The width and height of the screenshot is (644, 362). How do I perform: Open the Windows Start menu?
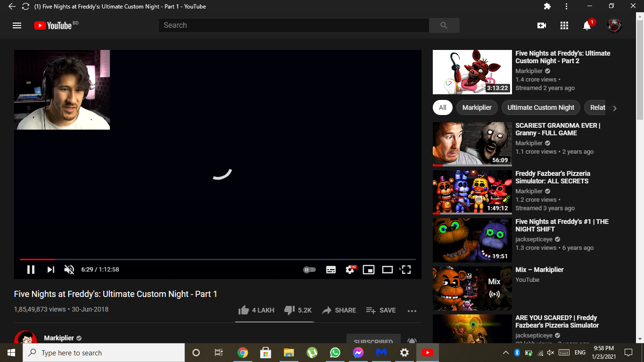[x=11, y=353]
